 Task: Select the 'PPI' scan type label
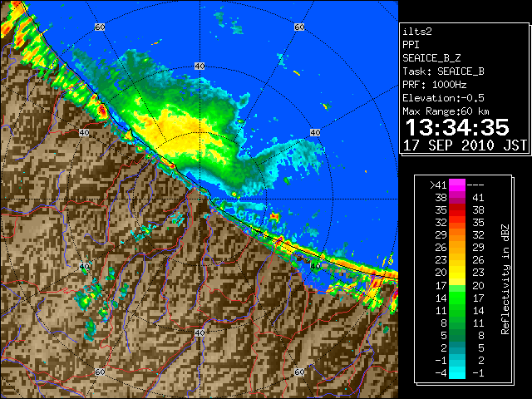click(x=411, y=45)
